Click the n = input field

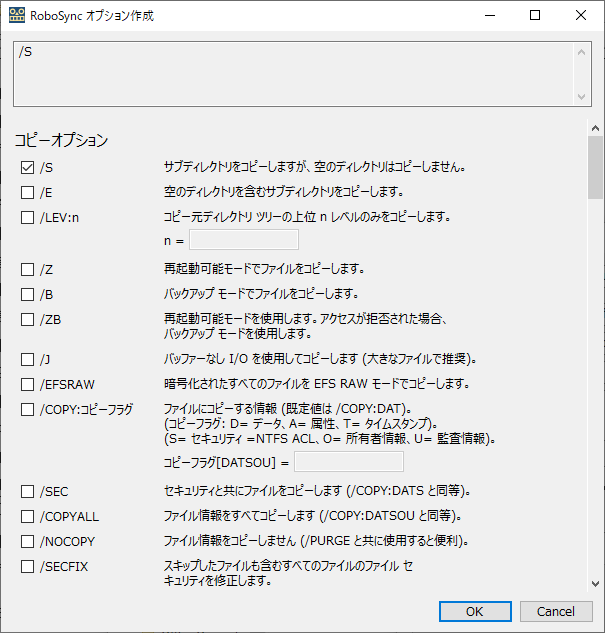244,240
